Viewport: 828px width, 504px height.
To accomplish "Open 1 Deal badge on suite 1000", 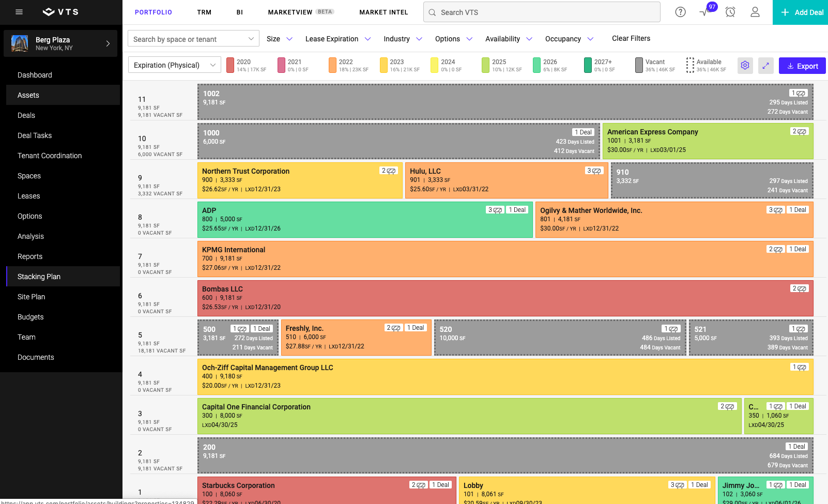I will point(583,132).
